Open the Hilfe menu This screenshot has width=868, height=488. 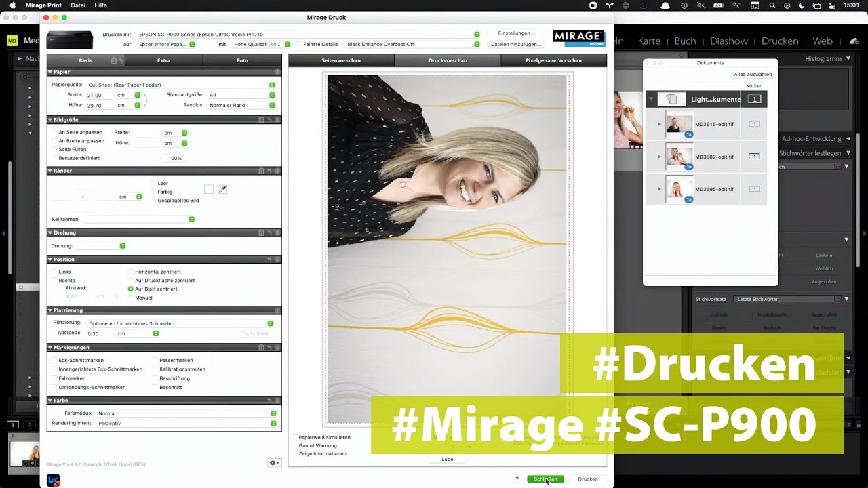click(100, 5)
